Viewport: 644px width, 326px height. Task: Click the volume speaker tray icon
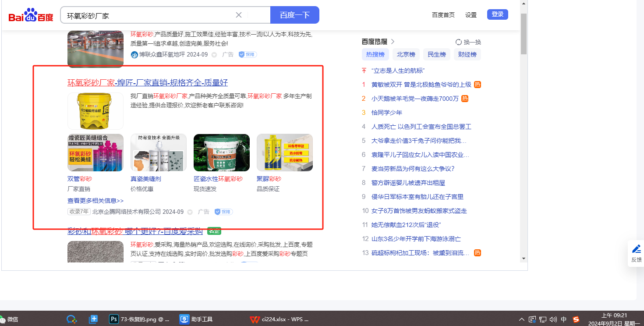point(553,319)
